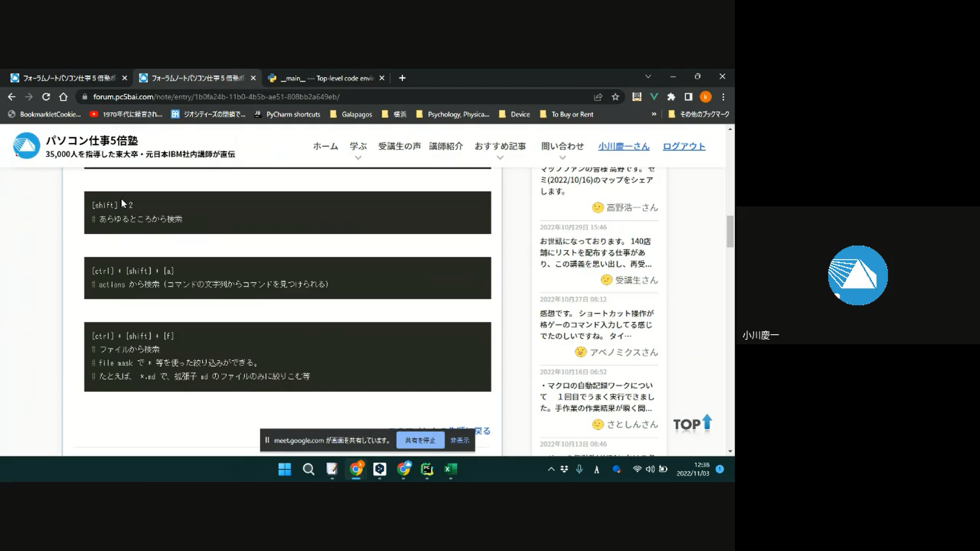Click the browser reload icon
This screenshot has width=980, height=551.
click(x=46, y=97)
